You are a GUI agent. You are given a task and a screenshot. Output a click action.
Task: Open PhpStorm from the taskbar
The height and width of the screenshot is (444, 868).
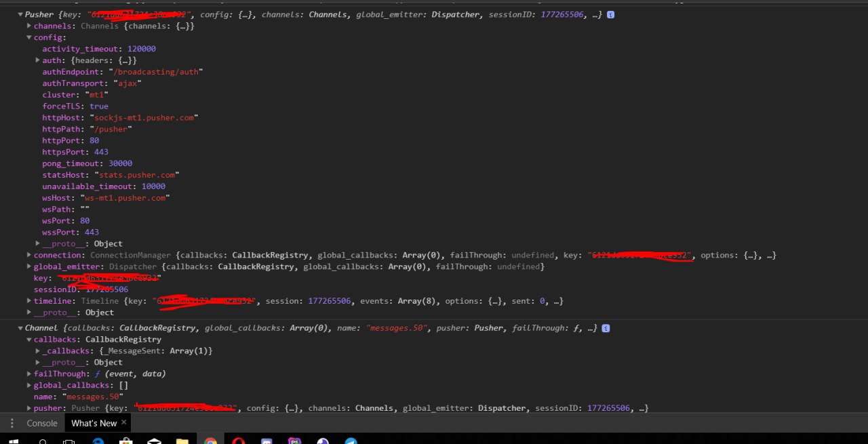pyautogui.click(x=294, y=441)
